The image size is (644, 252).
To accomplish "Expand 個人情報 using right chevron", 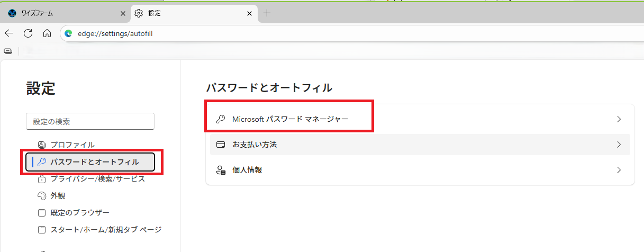I will click(619, 170).
